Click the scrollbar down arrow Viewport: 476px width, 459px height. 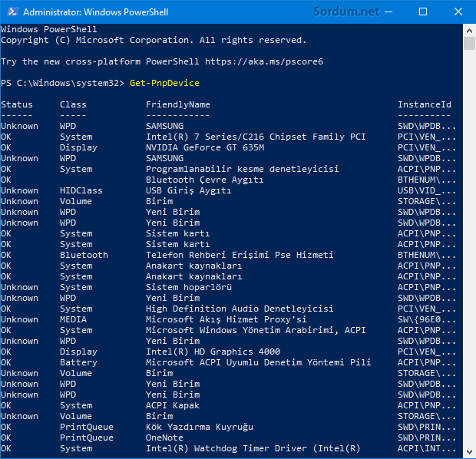tap(469, 452)
